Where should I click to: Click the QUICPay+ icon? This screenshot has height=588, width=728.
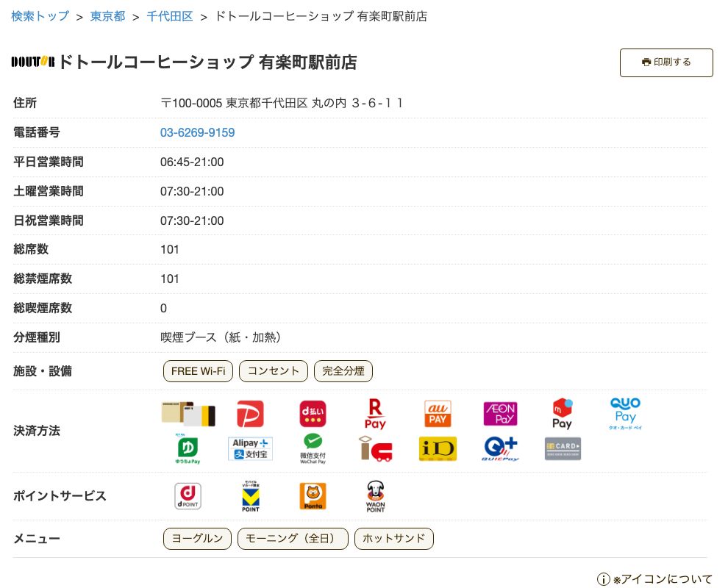(x=500, y=449)
